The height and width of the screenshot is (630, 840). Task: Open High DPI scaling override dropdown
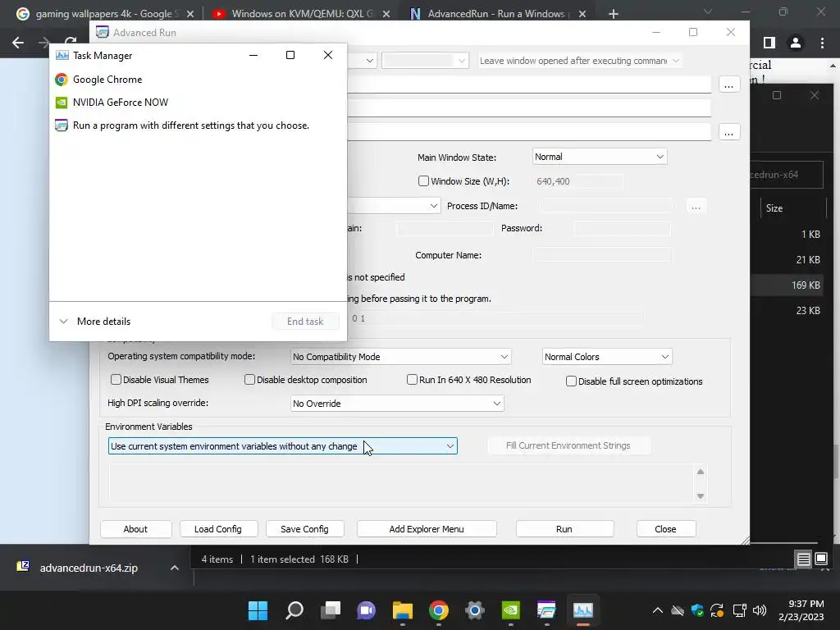tap(397, 404)
